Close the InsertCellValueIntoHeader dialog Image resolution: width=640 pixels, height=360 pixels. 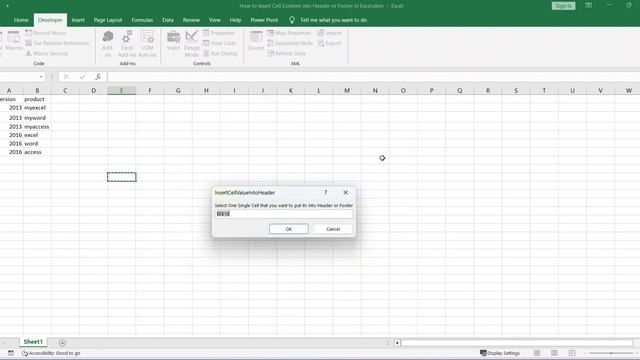pos(345,192)
